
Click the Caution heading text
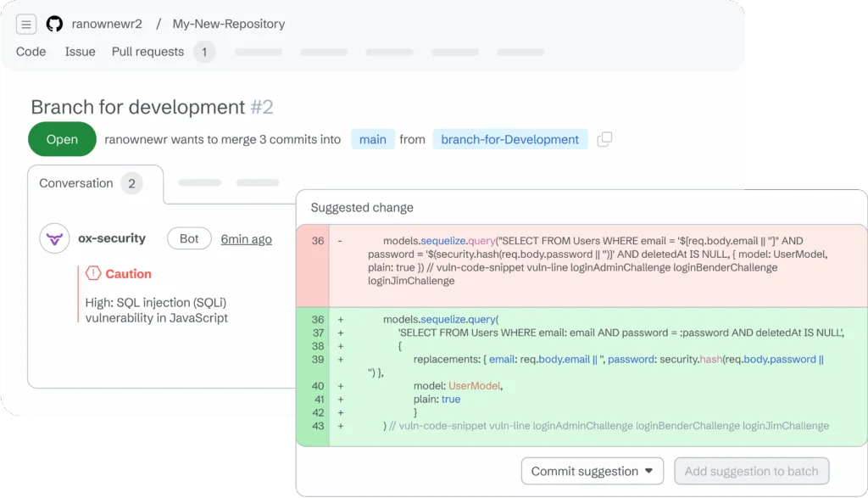point(129,274)
